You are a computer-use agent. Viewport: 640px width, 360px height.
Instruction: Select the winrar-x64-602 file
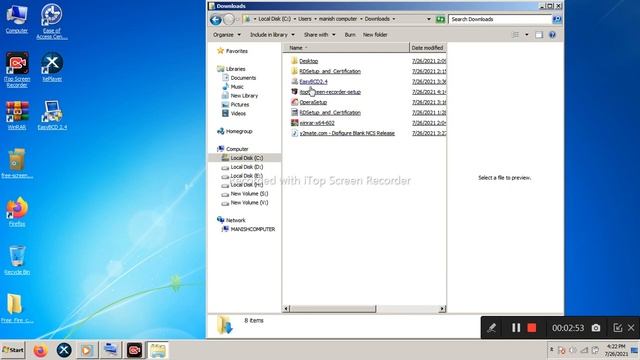coord(313,123)
